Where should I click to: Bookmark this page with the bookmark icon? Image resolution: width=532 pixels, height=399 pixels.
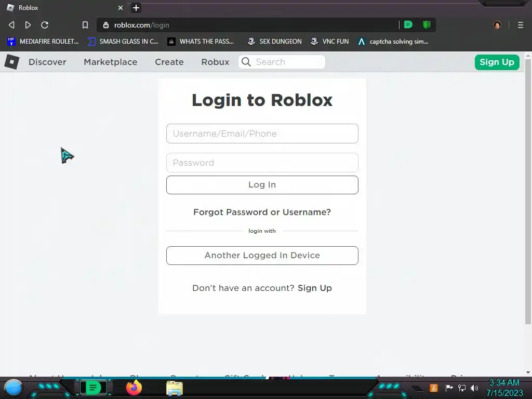point(85,25)
